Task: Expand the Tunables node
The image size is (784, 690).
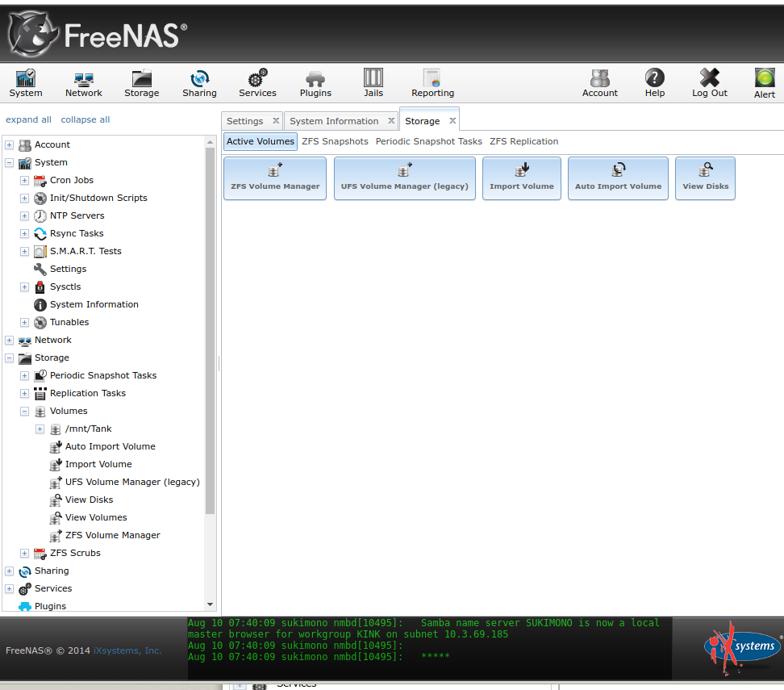Action: coord(24,322)
